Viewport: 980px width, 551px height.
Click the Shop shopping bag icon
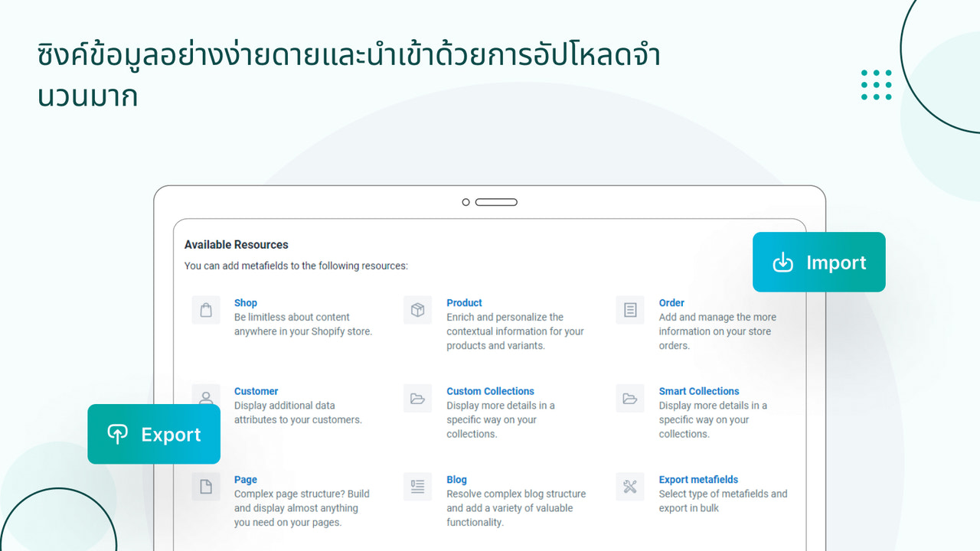(x=206, y=310)
